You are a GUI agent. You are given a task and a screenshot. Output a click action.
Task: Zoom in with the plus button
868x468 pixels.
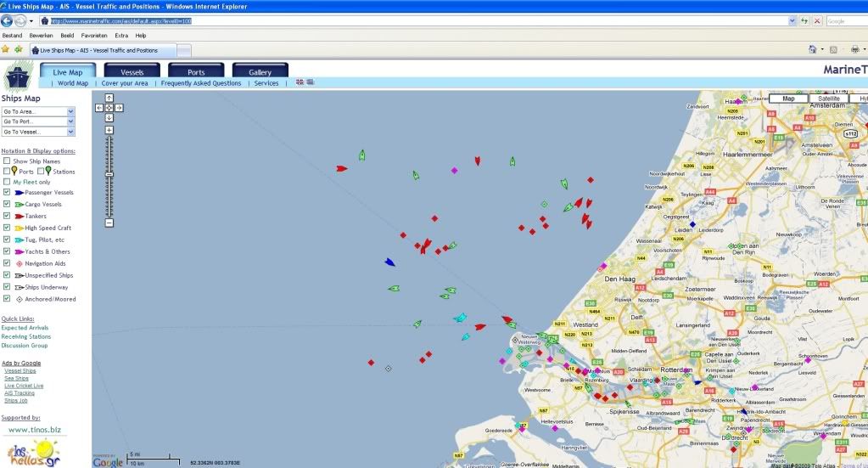coord(109,130)
